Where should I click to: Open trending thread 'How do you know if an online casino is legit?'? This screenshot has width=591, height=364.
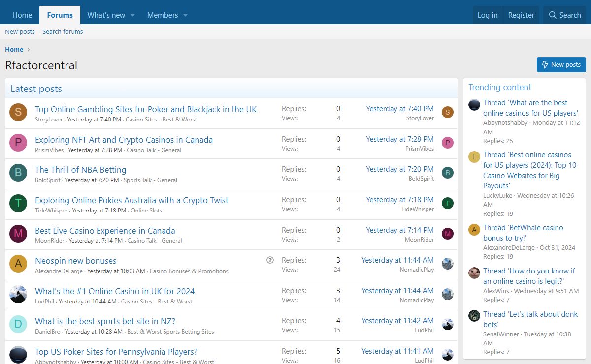(529, 276)
